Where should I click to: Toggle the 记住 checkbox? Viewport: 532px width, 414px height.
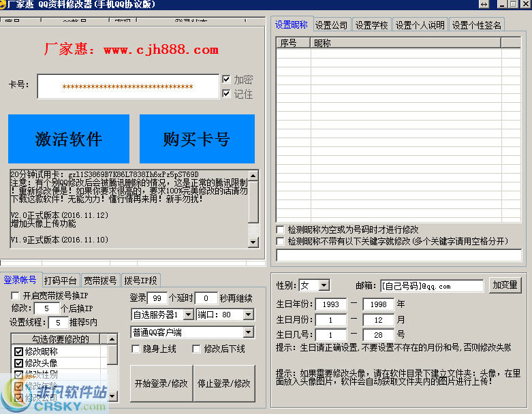point(226,93)
